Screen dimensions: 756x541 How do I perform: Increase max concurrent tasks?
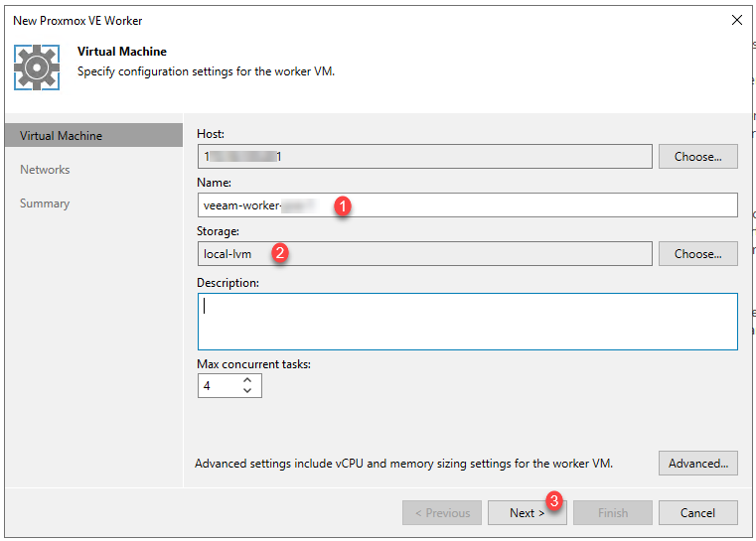coord(247,380)
